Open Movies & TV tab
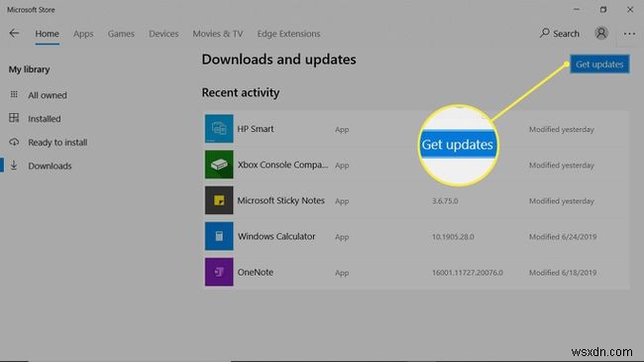 click(x=218, y=34)
